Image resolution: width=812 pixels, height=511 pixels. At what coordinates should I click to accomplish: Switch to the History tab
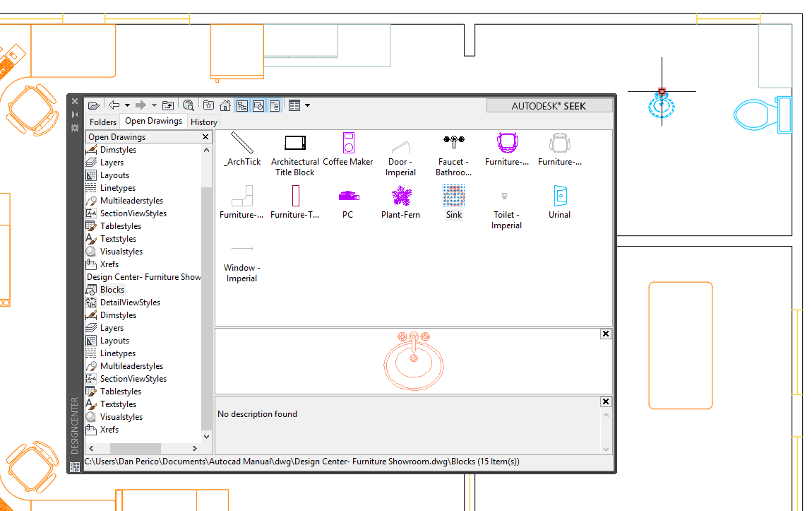coord(203,122)
